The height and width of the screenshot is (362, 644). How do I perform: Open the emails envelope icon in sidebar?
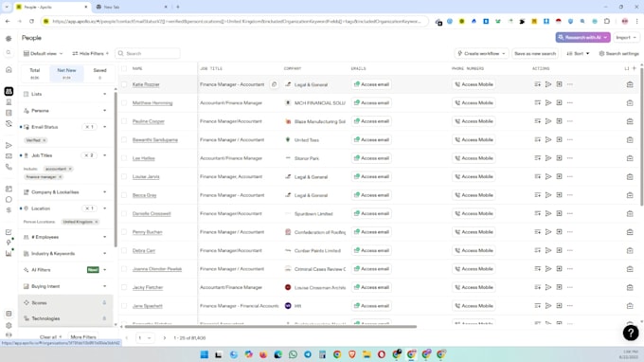click(9, 156)
